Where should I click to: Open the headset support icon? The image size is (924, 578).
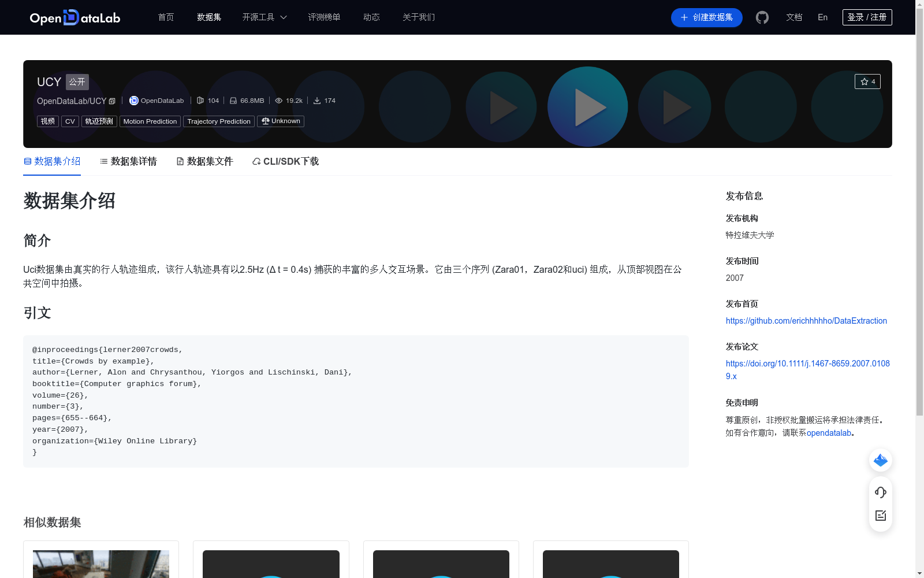coord(881,492)
